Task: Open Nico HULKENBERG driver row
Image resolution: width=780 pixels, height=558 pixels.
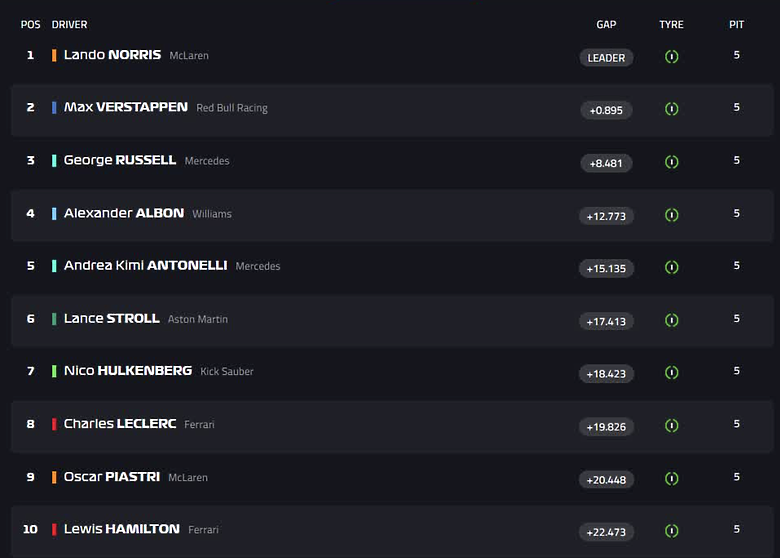Action: [391, 372]
